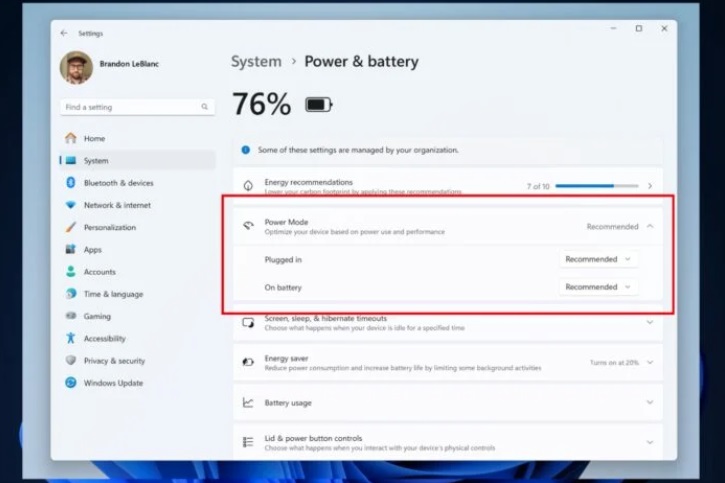Click the Energy recommendations leaf icon
Viewport: 725px width, 483px height.
pyautogui.click(x=248, y=186)
